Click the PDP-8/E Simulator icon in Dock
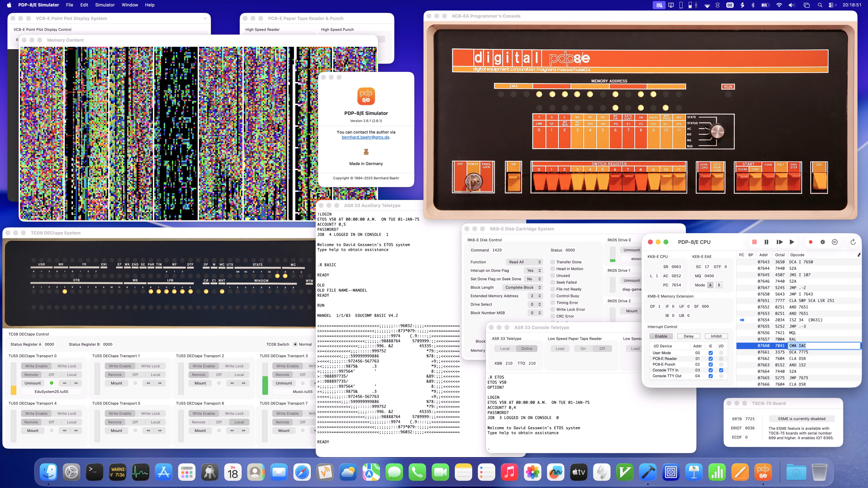The height and width of the screenshot is (488, 868). click(763, 472)
